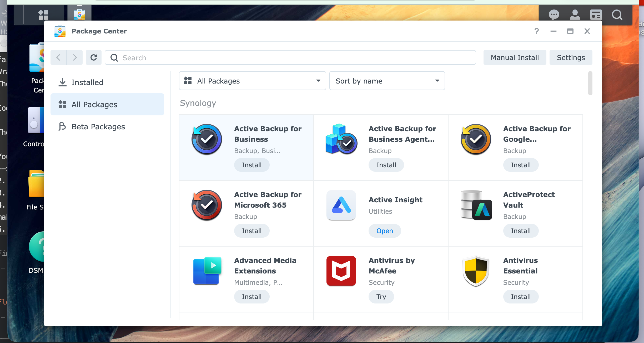The image size is (644, 343).
Task: Click Antivirus Essential shield icon
Action: coord(476,271)
